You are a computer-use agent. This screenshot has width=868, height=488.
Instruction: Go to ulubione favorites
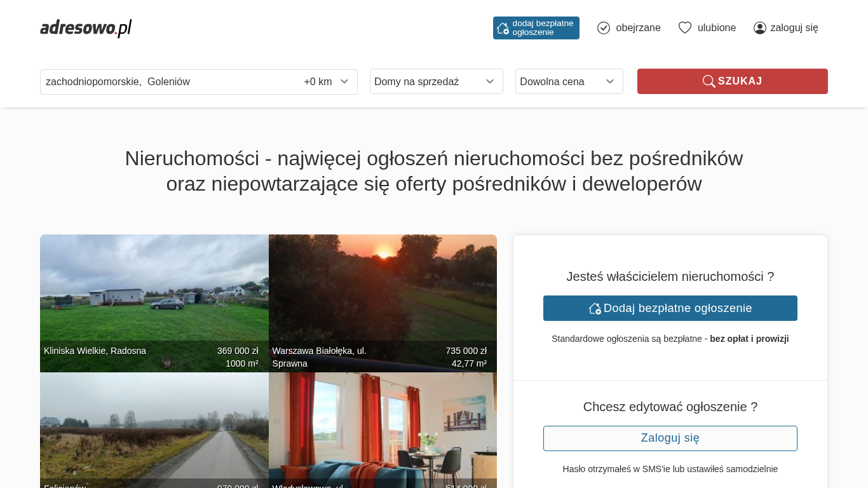click(716, 28)
